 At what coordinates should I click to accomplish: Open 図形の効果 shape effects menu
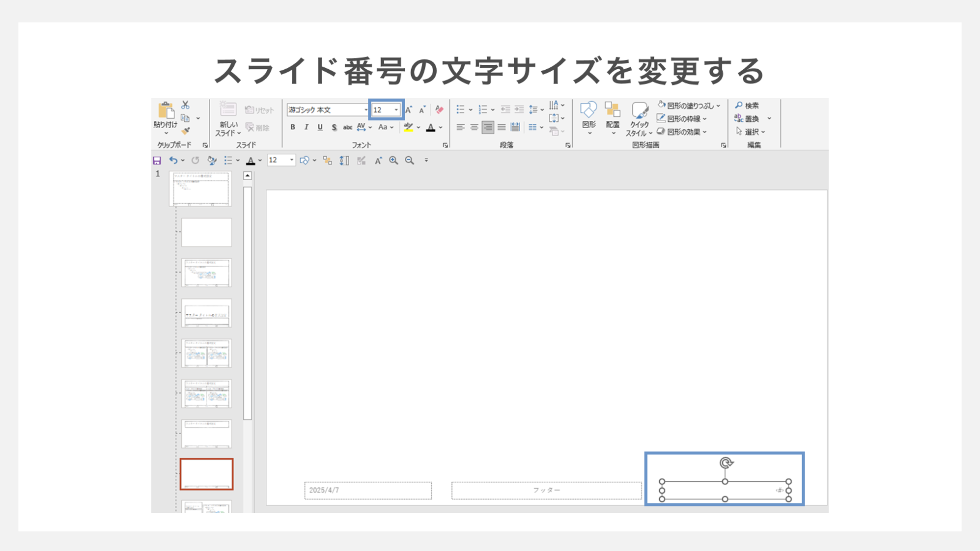(682, 132)
